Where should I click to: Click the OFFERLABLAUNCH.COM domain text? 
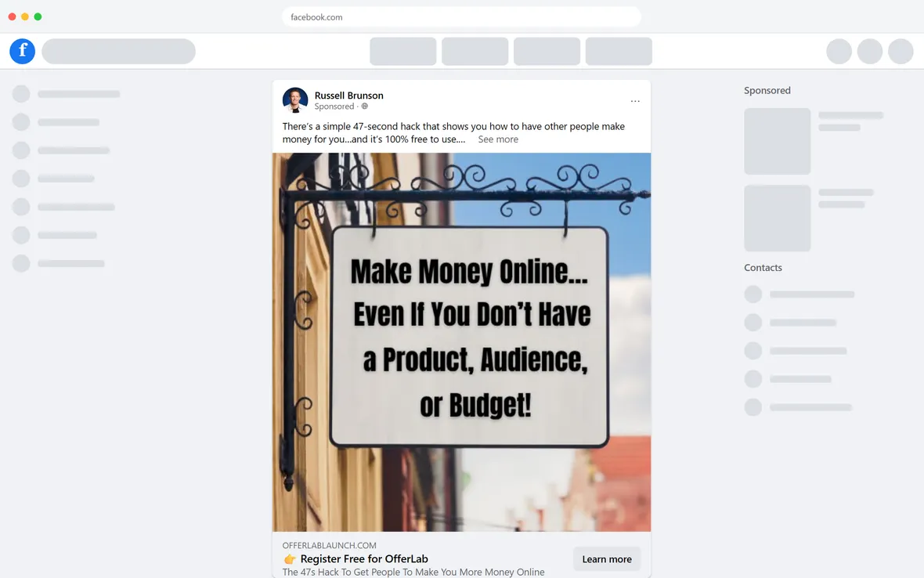click(330, 546)
